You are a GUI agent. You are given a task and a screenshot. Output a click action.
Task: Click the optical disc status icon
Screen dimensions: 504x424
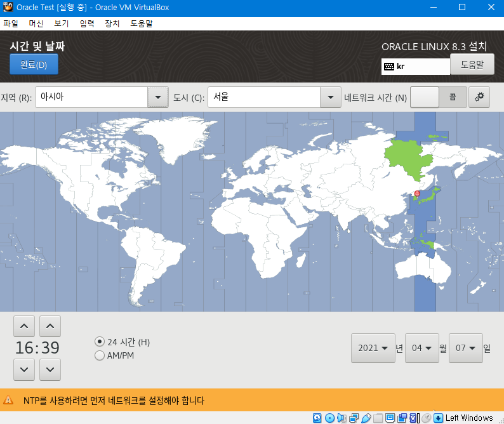[329, 418]
